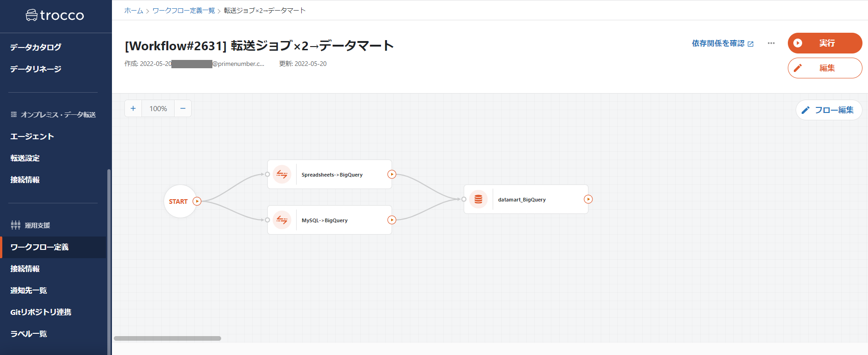This screenshot has width=868, height=355.
Task: Click the output port of datamart_BigQuery node
Action: click(x=588, y=199)
